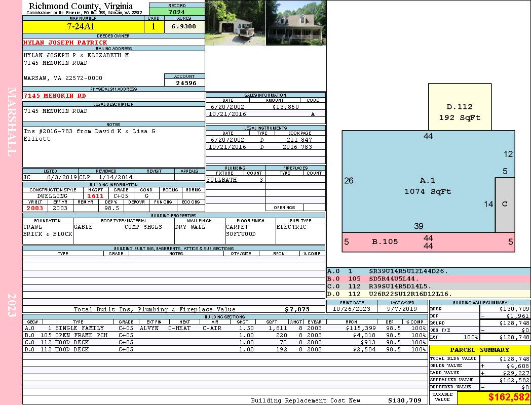Click print date 10/26/2023
Screen dimensions: 532x405
click(x=352, y=309)
